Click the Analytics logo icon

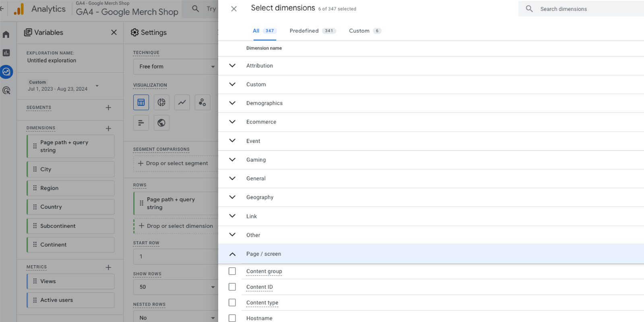click(19, 9)
